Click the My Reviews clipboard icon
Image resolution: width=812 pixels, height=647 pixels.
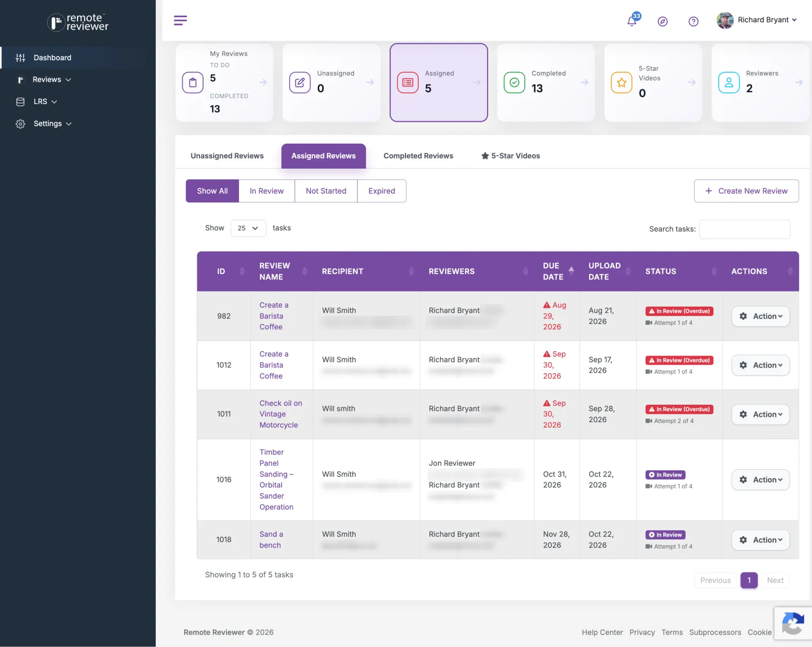(193, 83)
